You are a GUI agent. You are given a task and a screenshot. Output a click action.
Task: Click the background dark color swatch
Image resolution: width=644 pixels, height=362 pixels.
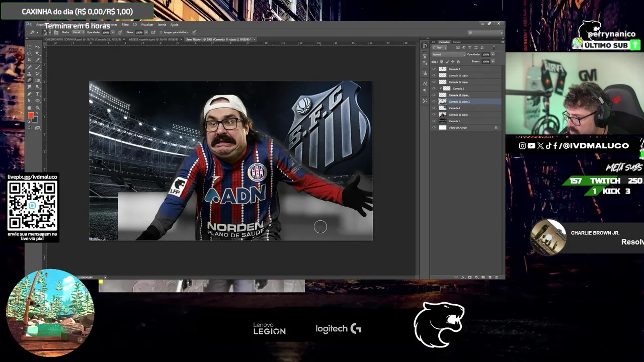point(36,120)
